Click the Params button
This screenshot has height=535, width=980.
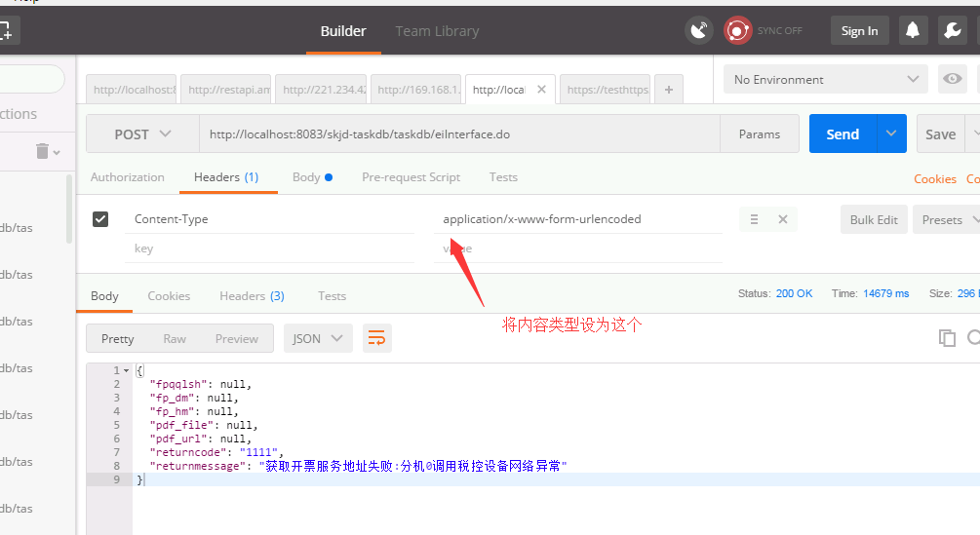(x=760, y=134)
